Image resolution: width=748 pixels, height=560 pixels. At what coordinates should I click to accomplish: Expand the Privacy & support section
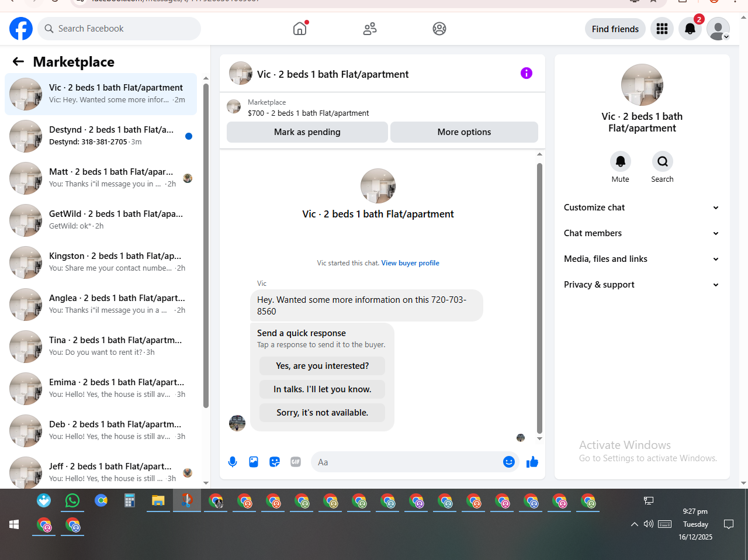coord(642,285)
